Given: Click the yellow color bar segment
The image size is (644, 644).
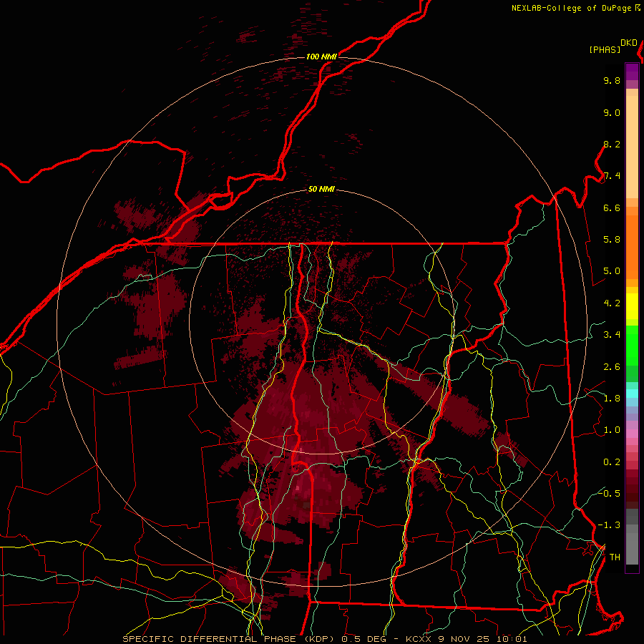Looking at the screenshot, I should 632,306.
